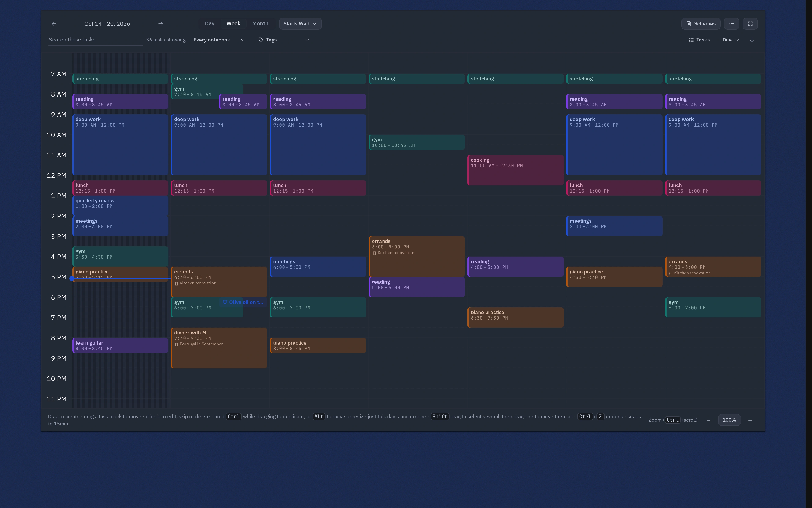Open the learn guitar block
The image size is (812, 508).
pos(120,345)
